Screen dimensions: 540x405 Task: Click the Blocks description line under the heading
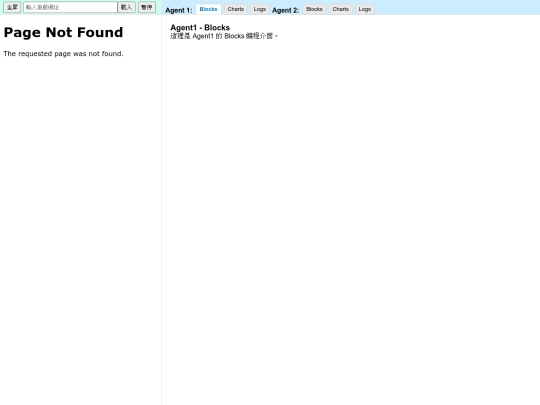click(x=224, y=36)
